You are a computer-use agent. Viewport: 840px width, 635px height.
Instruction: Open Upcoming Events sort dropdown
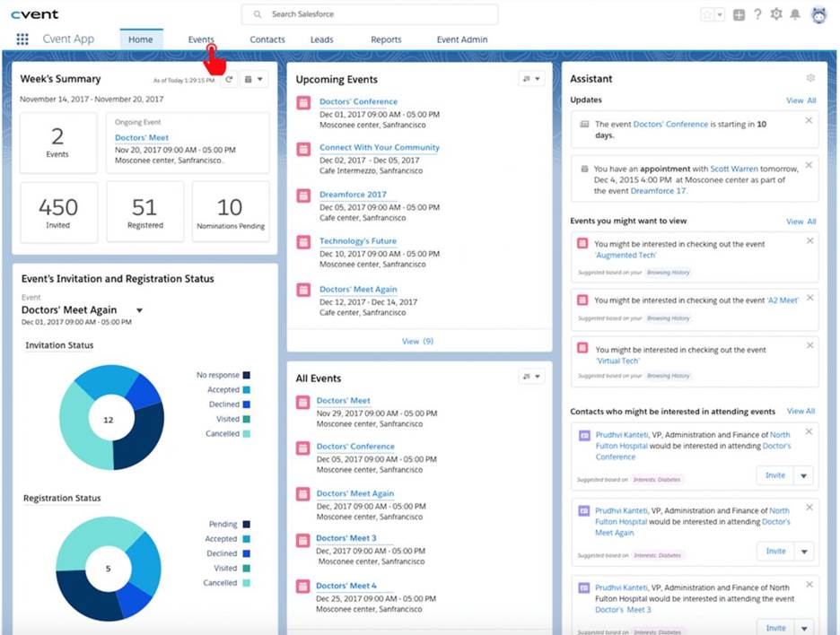point(531,79)
